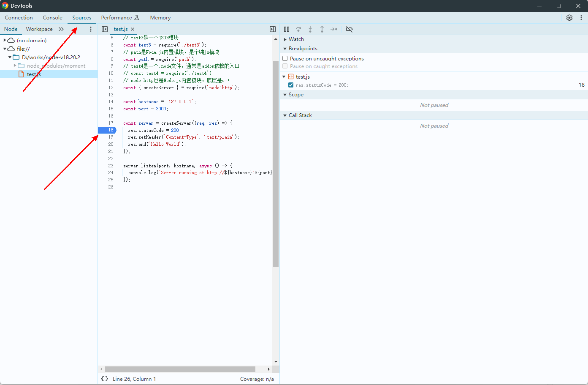Select test.js in the file tree
The image size is (588, 385).
click(34, 74)
